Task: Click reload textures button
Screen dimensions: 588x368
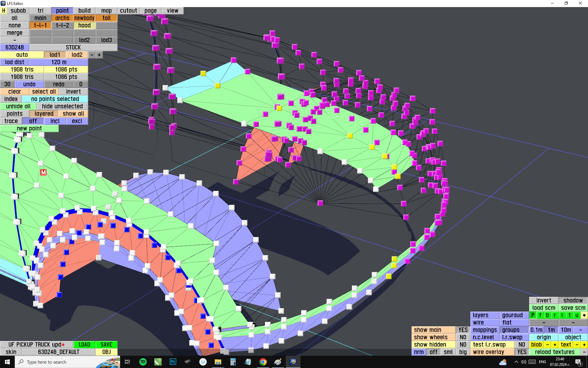Action: (x=555, y=352)
